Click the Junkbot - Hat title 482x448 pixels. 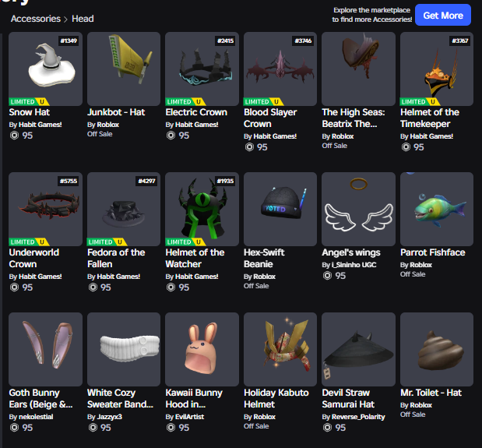[x=116, y=112]
